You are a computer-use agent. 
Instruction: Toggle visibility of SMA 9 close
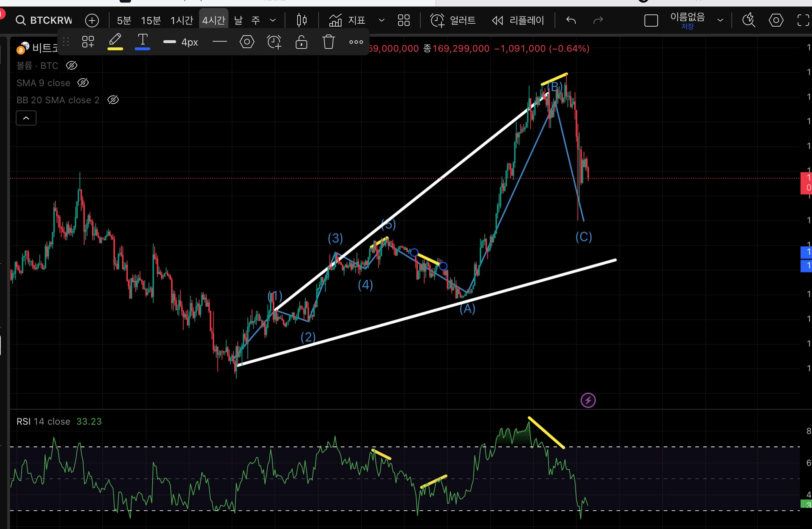pyautogui.click(x=83, y=83)
